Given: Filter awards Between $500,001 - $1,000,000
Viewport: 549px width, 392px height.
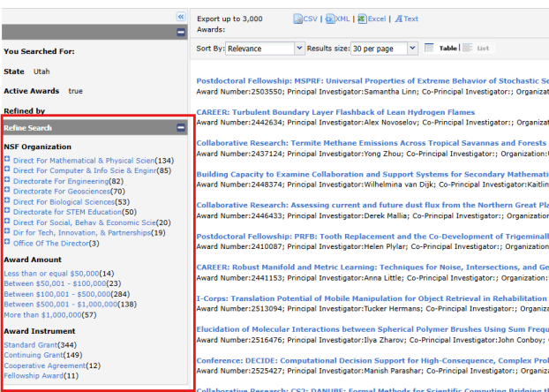Looking at the screenshot, I should point(61,304).
